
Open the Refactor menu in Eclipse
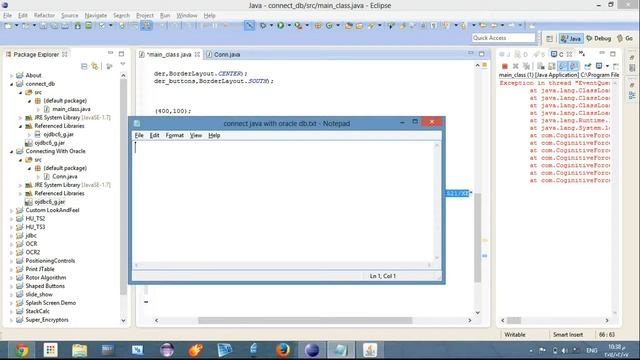44,16
